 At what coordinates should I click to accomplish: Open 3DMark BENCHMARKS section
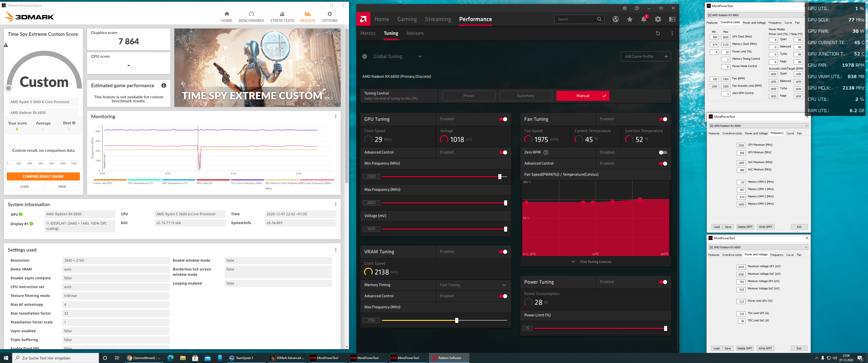251,17
